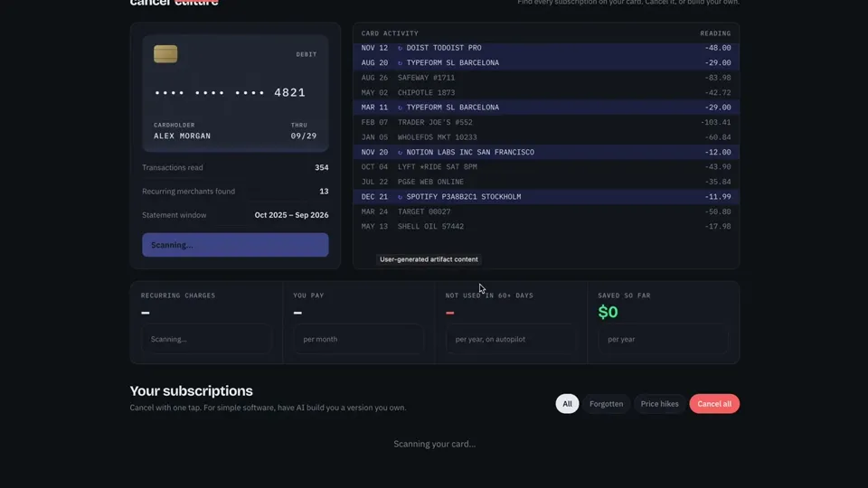Click statement window Oct 2025 – Sep 2026
868x488 pixels.
pyautogui.click(x=291, y=215)
